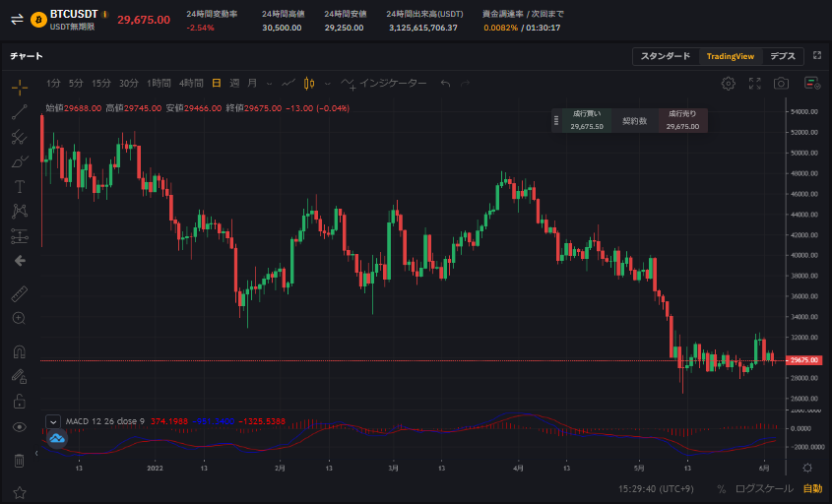Viewport: 832px width, 504px height.
Task: Select the 4時間 timeframe
Action: click(x=191, y=84)
